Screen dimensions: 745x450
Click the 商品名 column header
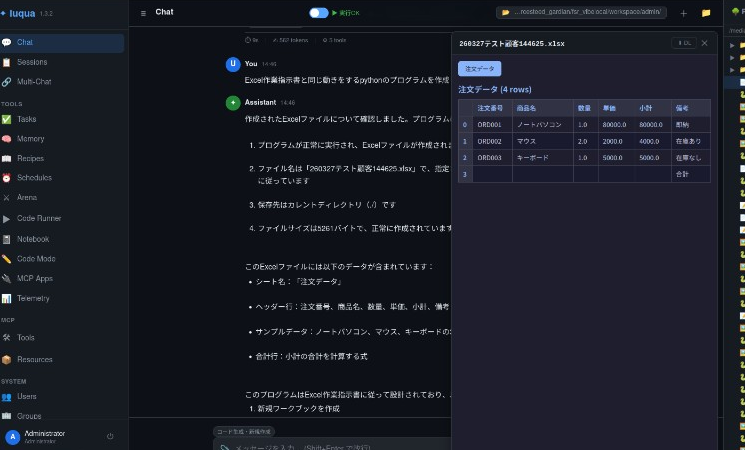[543, 108]
